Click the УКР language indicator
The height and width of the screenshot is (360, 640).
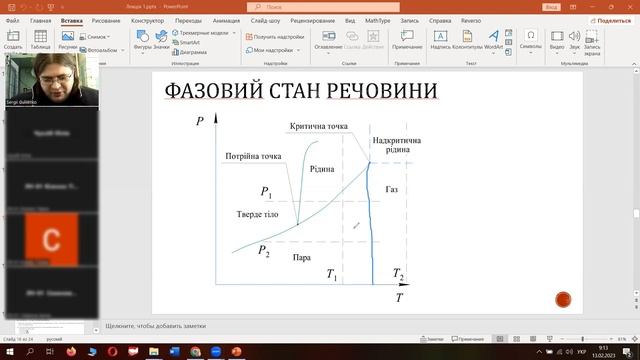click(581, 352)
